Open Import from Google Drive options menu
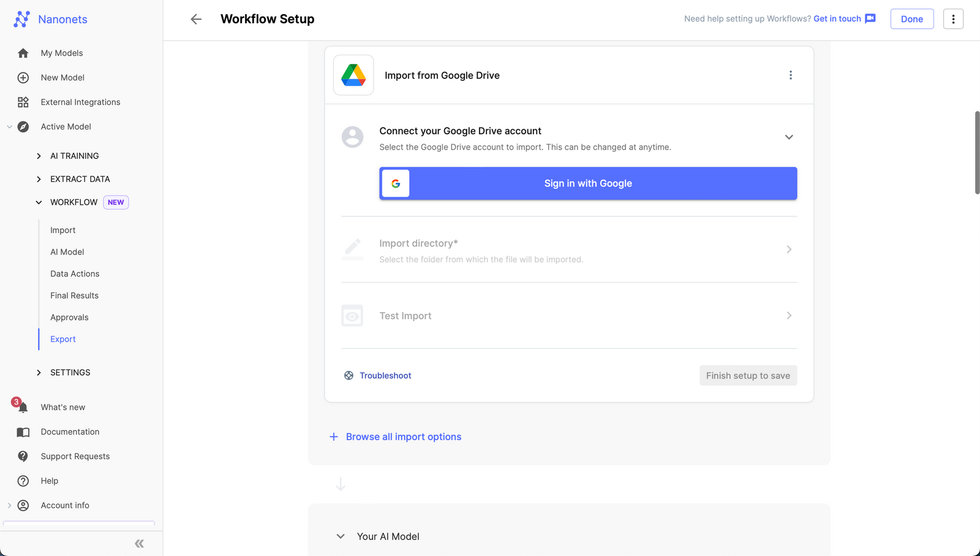Image resolution: width=980 pixels, height=556 pixels. [790, 75]
